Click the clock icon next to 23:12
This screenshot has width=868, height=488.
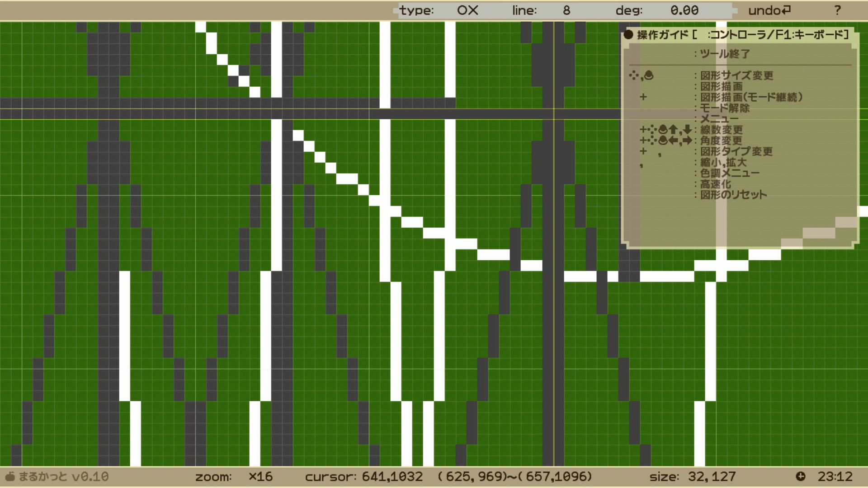pos(801,476)
